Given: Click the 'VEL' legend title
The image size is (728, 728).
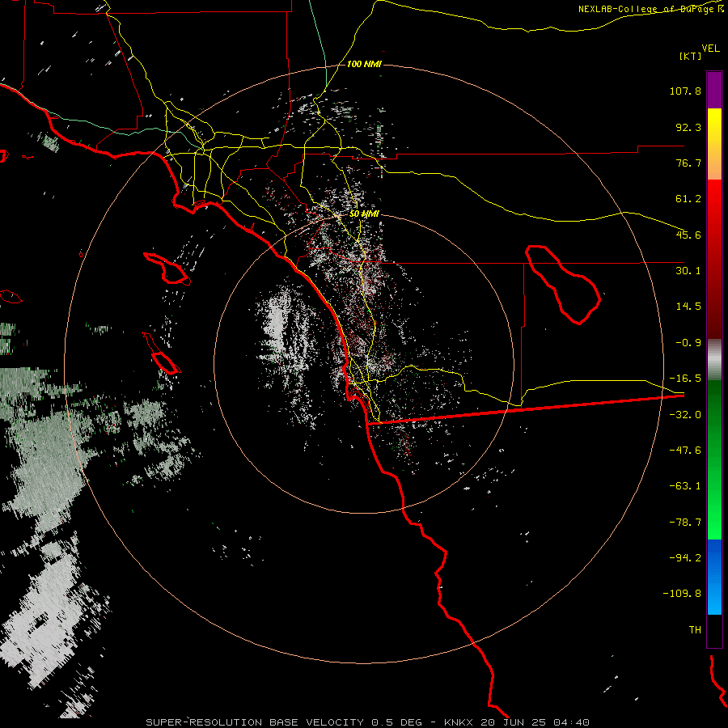Looking at the screenshot, I should (710, 49).
